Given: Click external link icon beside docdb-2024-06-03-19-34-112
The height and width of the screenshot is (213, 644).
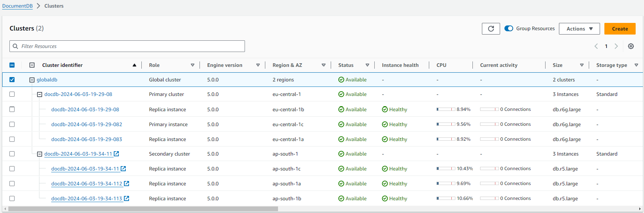Looking at the screenshot, I should (x=126, y=184).
